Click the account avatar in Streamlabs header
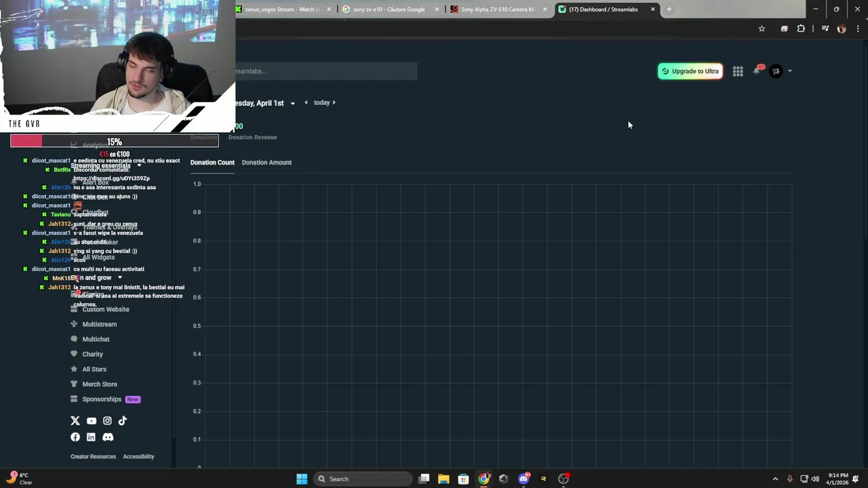 776,71
